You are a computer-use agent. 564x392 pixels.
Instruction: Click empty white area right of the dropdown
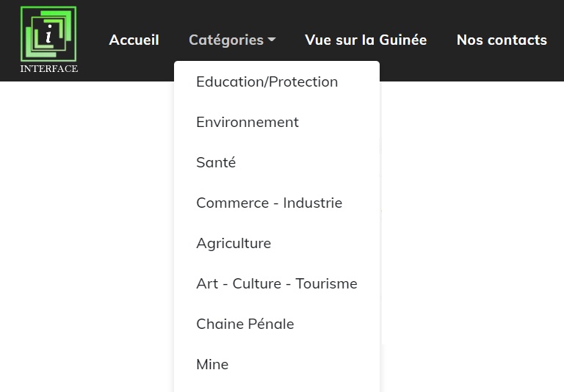(x=470, y=235)
